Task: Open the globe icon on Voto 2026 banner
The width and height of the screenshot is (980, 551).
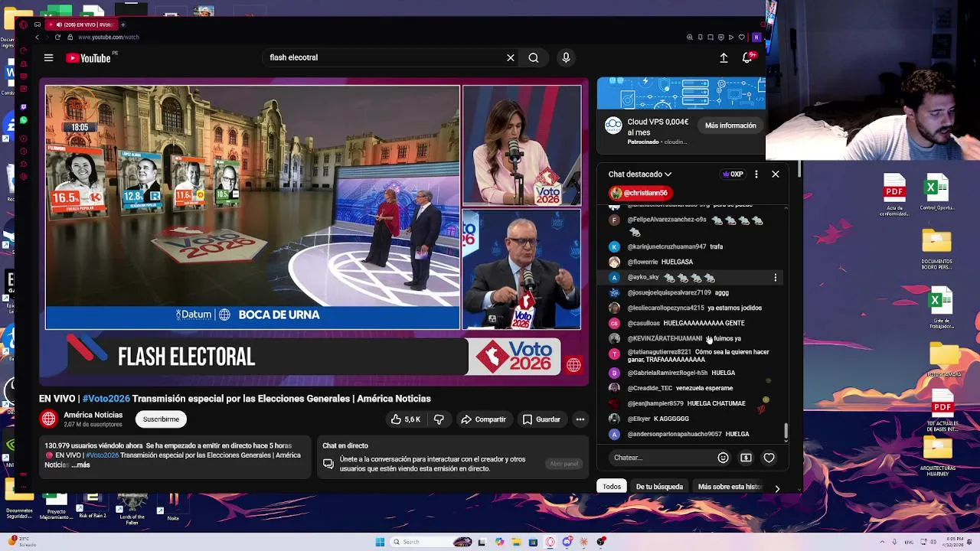Action: coord(573,365)
